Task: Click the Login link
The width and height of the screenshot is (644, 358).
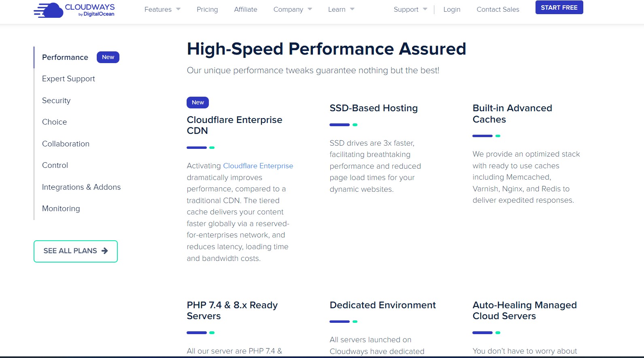Action: point(452,9)
